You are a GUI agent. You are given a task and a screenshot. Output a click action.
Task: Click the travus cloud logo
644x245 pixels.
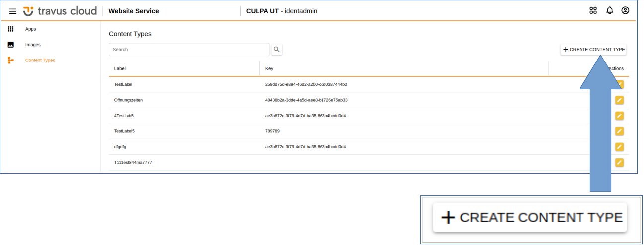click(60, 11)
